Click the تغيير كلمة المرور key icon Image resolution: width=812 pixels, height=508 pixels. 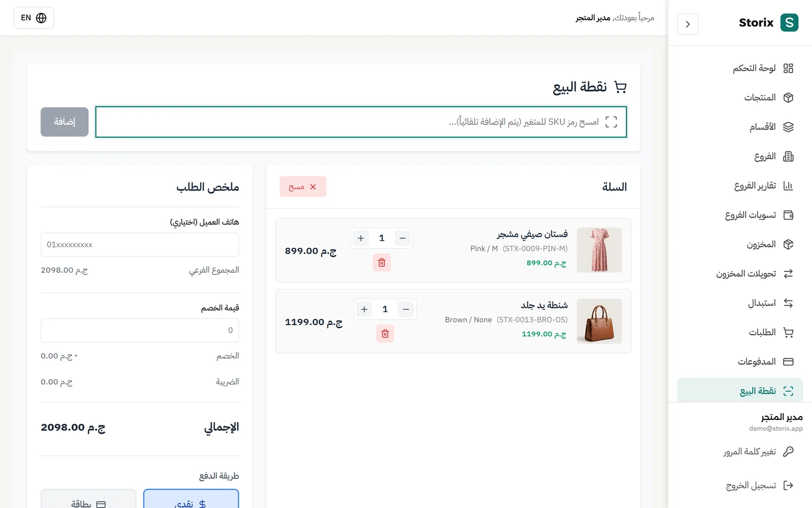788,452
